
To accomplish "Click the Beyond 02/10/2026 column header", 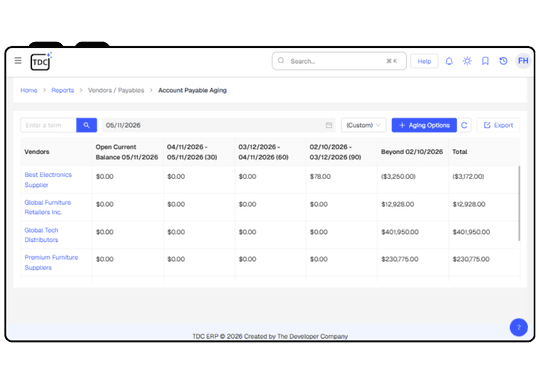I will pos(412,152).
